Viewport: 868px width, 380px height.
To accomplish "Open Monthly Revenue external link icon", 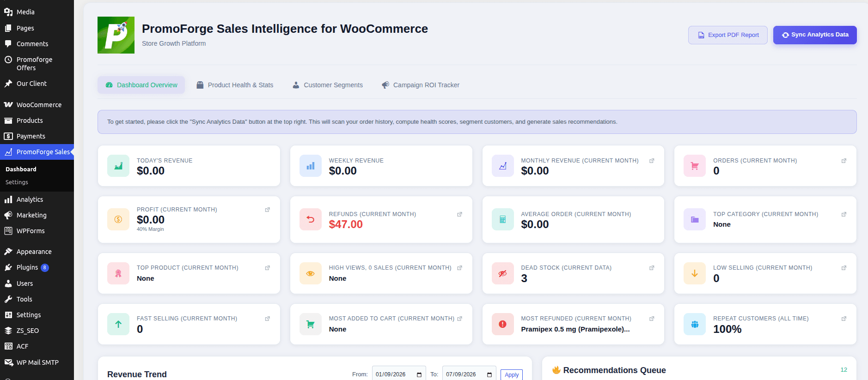I will [652, 161].
